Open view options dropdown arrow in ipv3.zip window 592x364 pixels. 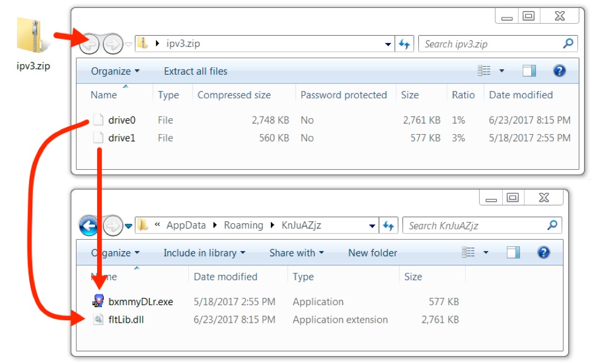pyautogui.click(x=502, y=70)
